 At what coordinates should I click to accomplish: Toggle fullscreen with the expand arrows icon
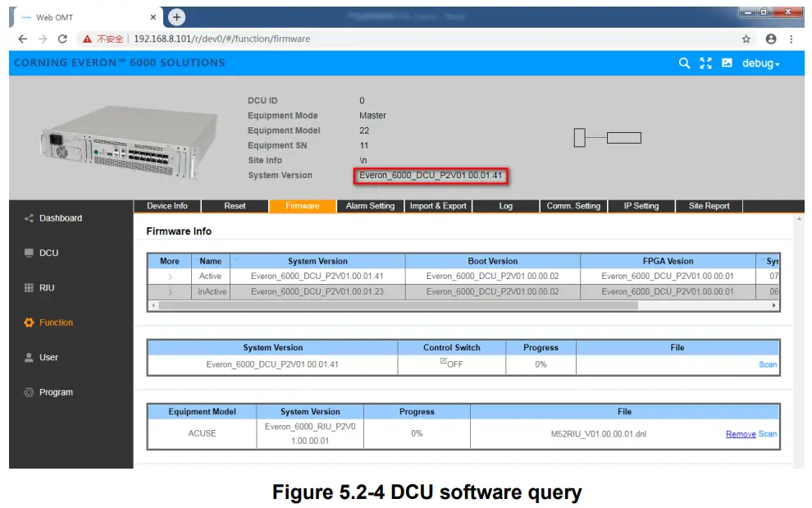(x=705, y=63)
